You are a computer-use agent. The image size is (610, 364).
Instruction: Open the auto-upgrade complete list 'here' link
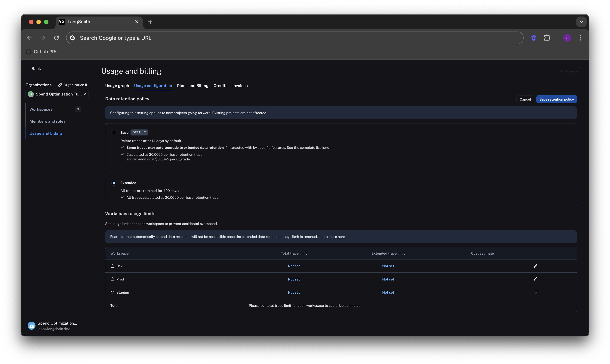click(x=325, y=148)
